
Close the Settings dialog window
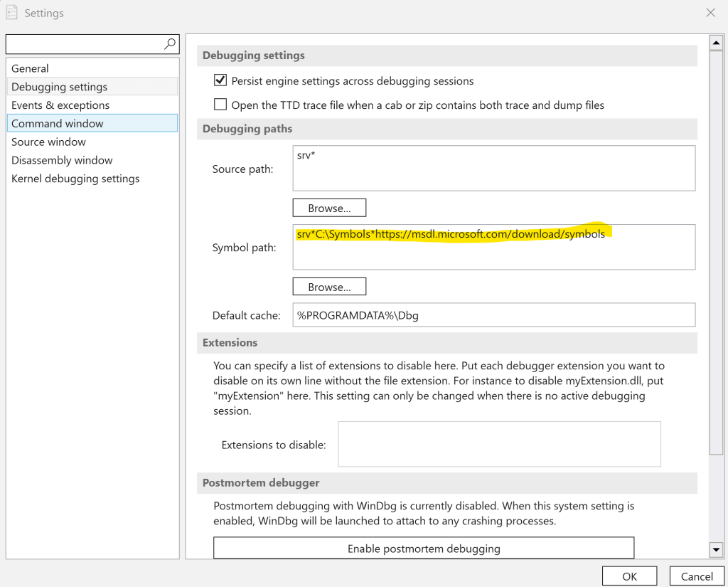point(710,13)
